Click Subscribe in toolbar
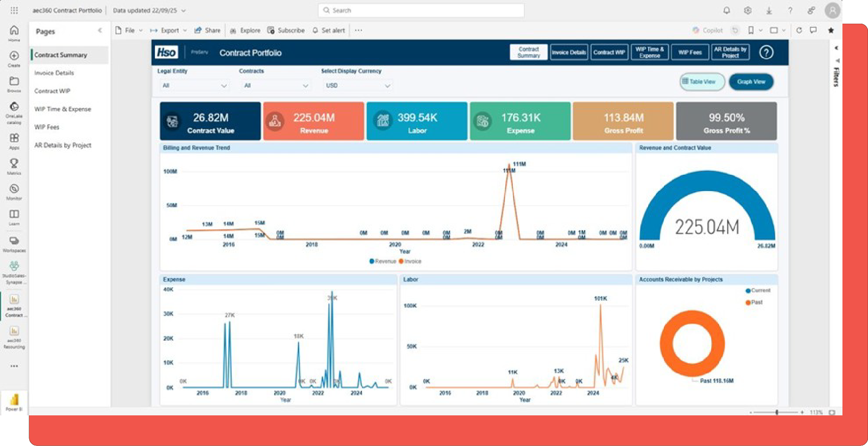The width and height of the screenshot is (868, 446). 286,30
